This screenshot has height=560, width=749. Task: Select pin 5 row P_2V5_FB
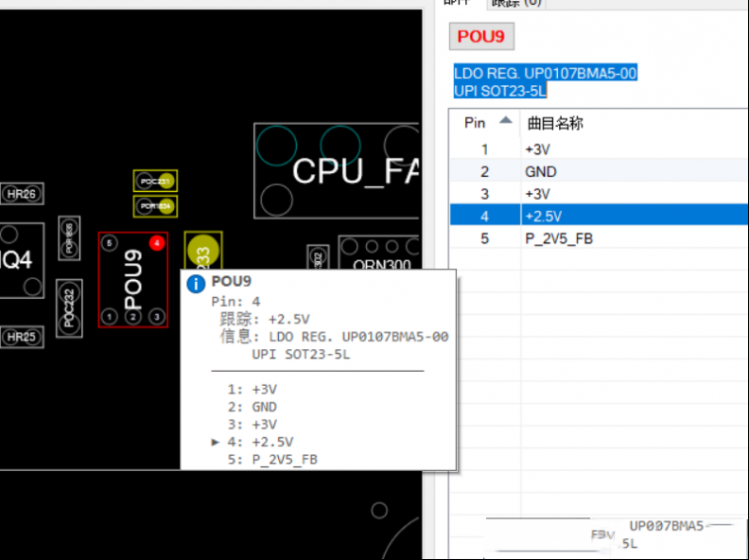pyautogui.click(x=599, y=238)
